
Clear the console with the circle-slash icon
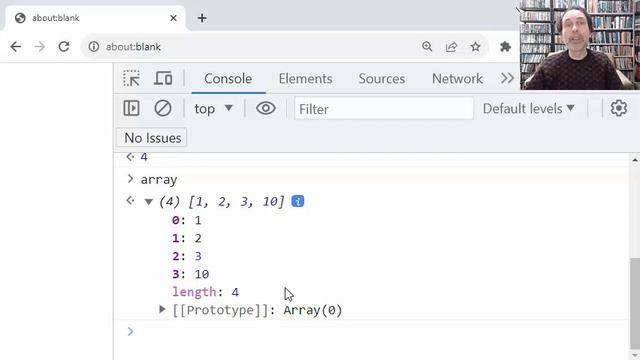click(x=163, y=109)
